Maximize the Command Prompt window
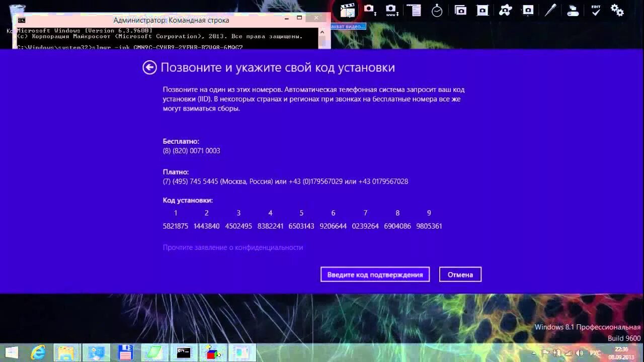644x362 pixels. 299,19
